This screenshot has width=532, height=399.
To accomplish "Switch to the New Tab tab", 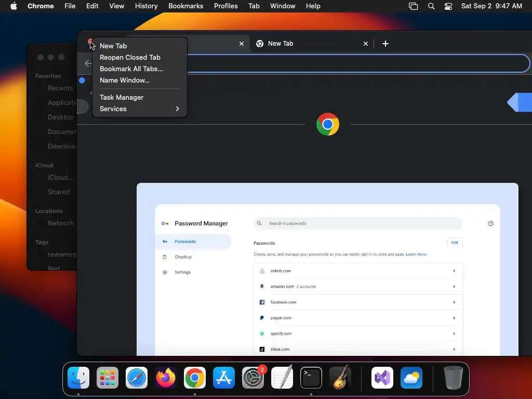I will (x=311, y=44).
